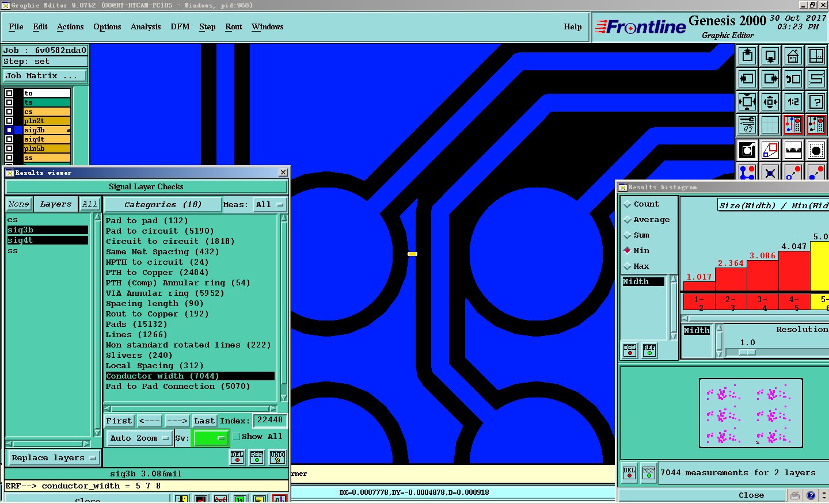829x504 pixels.
Task: Click REF icon under Width list in histogram
Action: click(x=649, y=350)
